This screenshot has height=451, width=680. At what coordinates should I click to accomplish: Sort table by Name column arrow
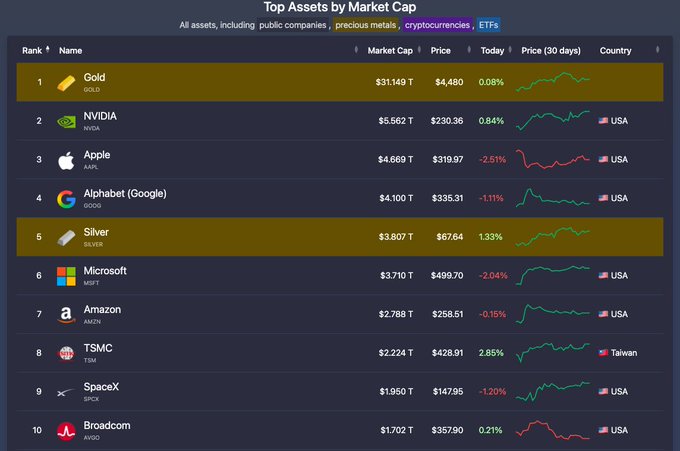pyautogui.click(x=356, y=49)
